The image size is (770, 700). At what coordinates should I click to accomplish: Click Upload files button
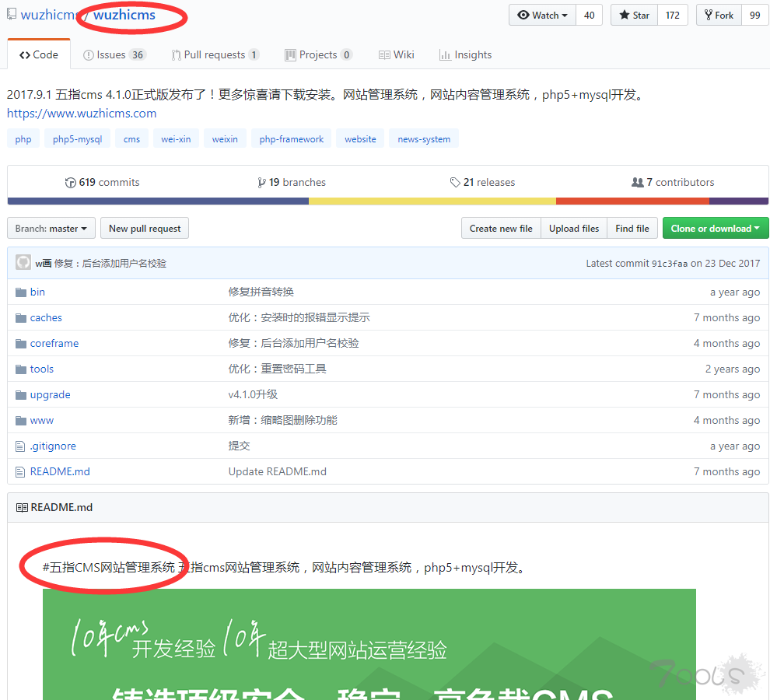574,229
